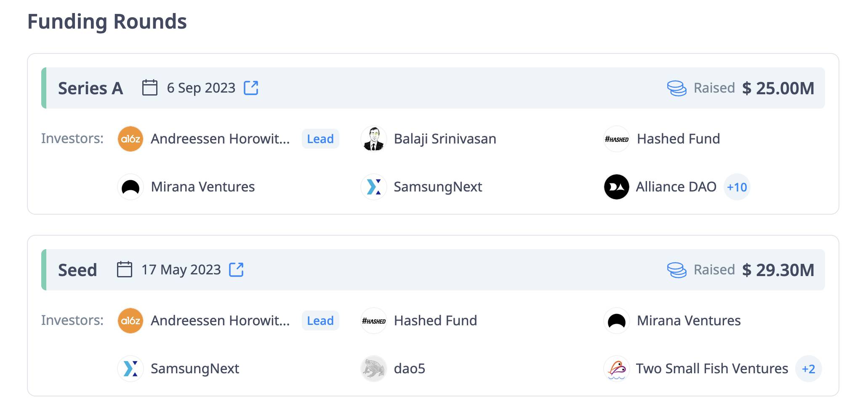Image resolution: width=868 pixels, height=420 pixels.
Task: Click the Raised label in the Seed round
Action: click(714, 270)
